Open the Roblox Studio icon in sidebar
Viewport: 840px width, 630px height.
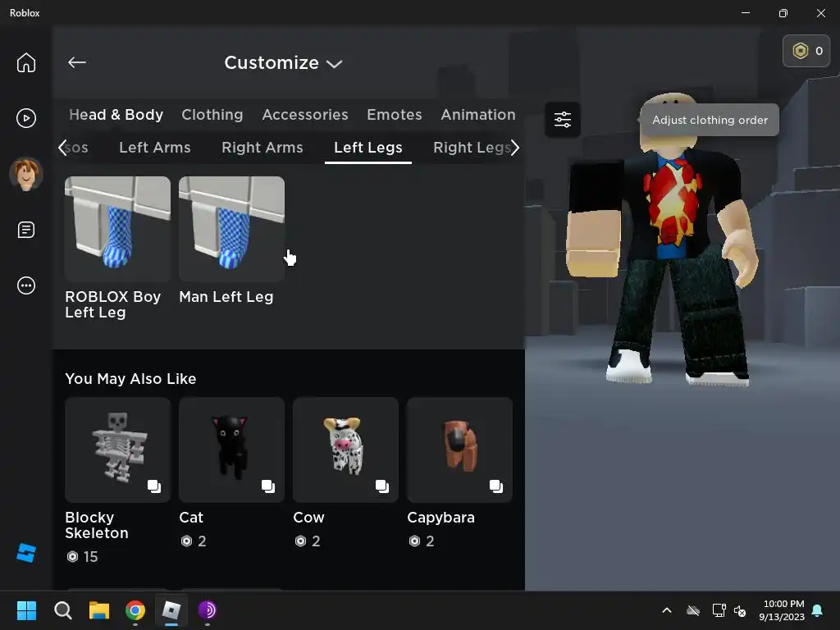pos(25,552)
